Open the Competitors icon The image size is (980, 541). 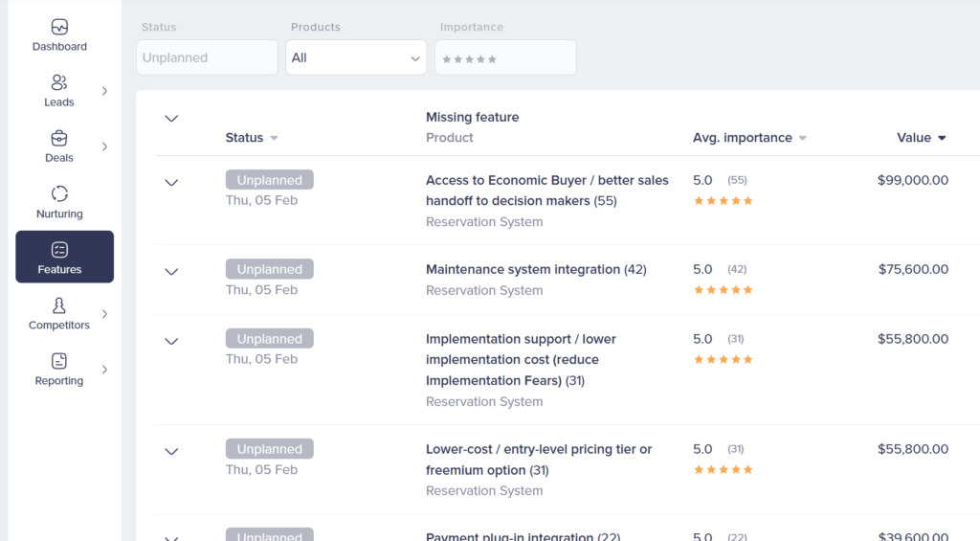(x=59, y=305)
